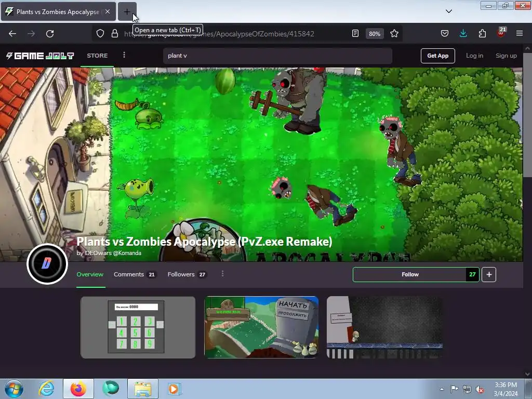Click the Game Jolt logo
Viewport: 532px width, 399px height.
point(40,56)
